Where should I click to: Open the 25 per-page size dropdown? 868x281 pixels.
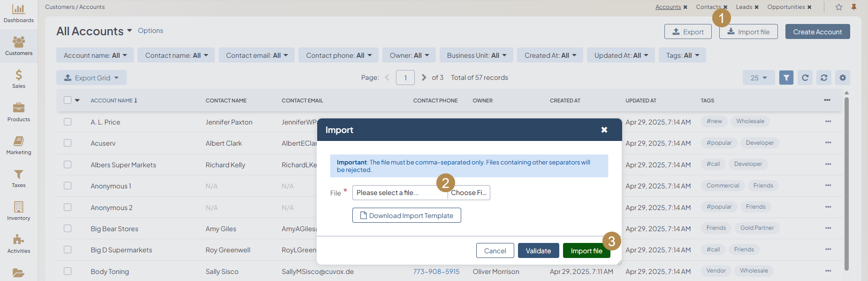pyautogui.click(x=758, y=78)
